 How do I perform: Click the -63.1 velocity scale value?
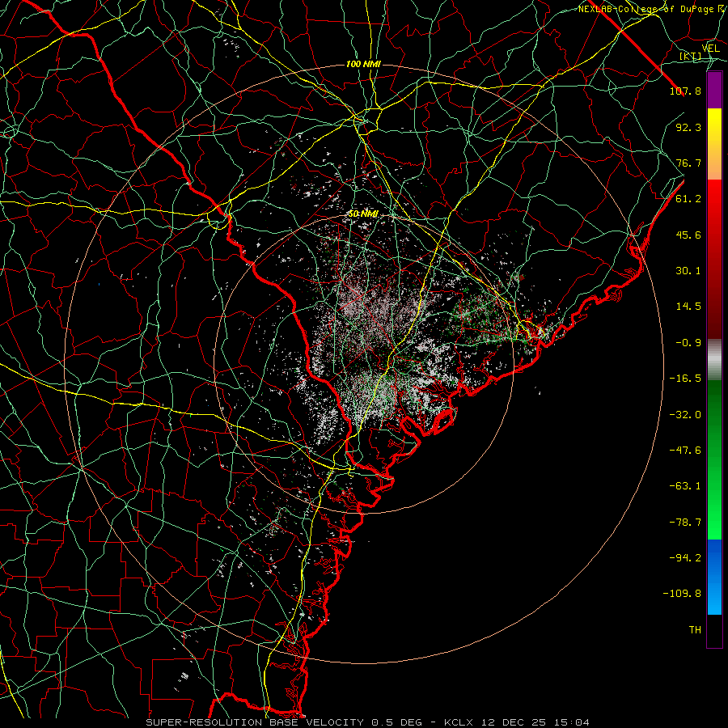pos(685,486)
